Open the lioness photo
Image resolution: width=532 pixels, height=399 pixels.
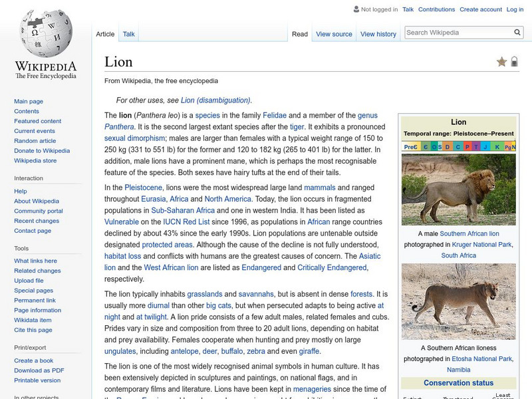click(x=458, y=302)
